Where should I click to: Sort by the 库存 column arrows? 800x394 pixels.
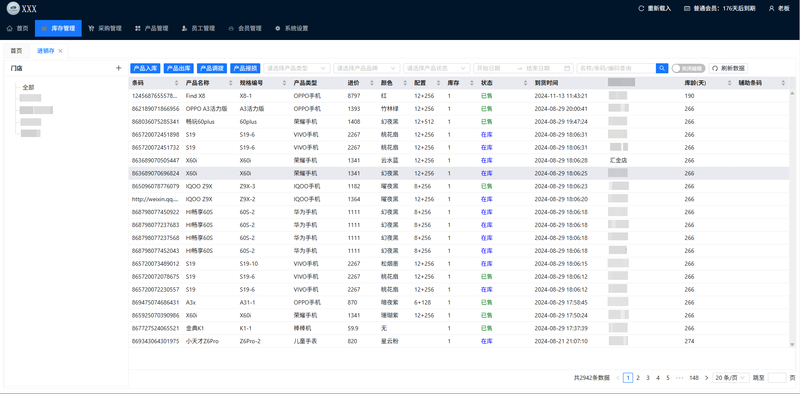click(x=471, y=83)
